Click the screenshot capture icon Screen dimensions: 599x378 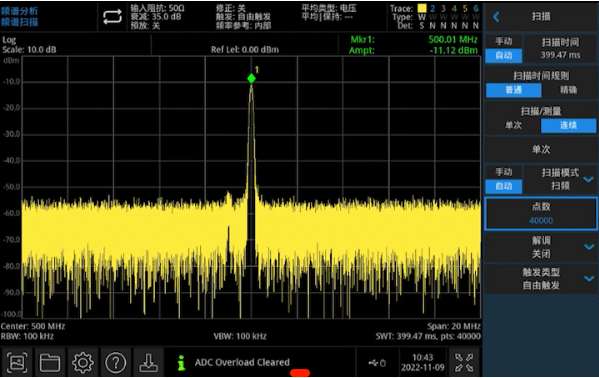point(17,362)
